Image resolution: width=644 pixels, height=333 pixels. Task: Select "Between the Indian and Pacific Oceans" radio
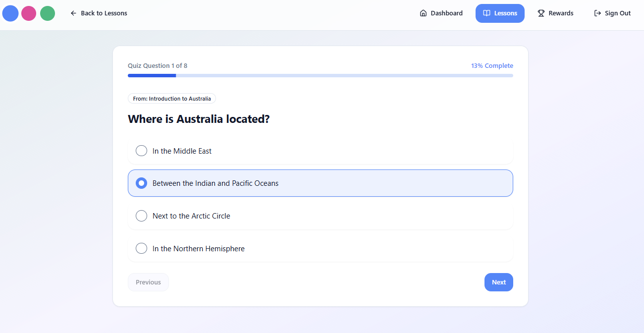tap(141, 183)
